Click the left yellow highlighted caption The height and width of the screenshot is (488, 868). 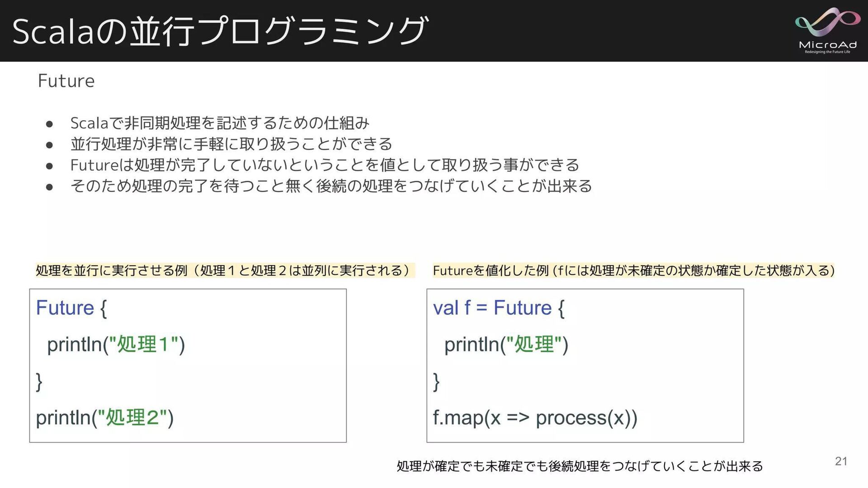[x=223, y=270]
